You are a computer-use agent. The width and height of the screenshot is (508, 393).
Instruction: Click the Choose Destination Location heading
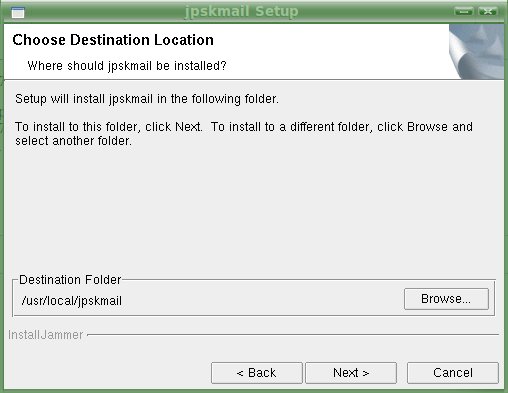(x=113, y=40)
